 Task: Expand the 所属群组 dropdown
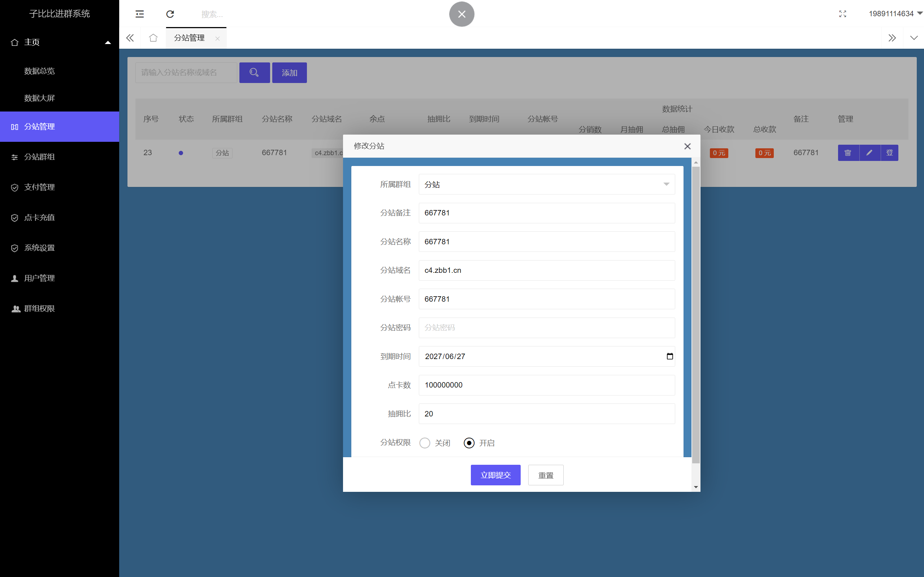pyautogui.click(x=546, y=184)
